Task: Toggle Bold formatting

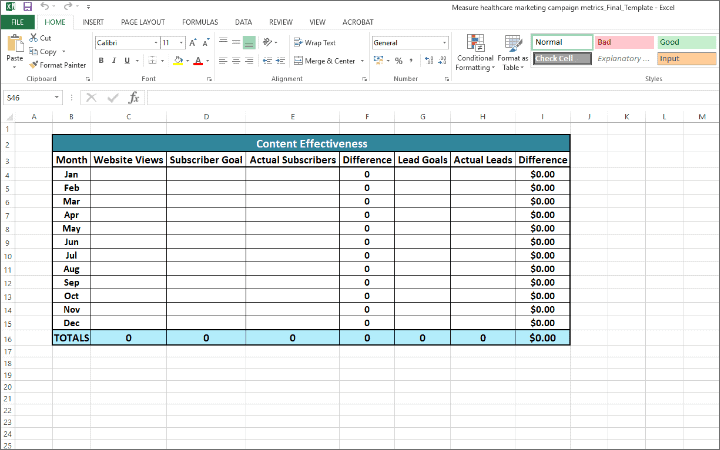Action: tap(101, 61)
